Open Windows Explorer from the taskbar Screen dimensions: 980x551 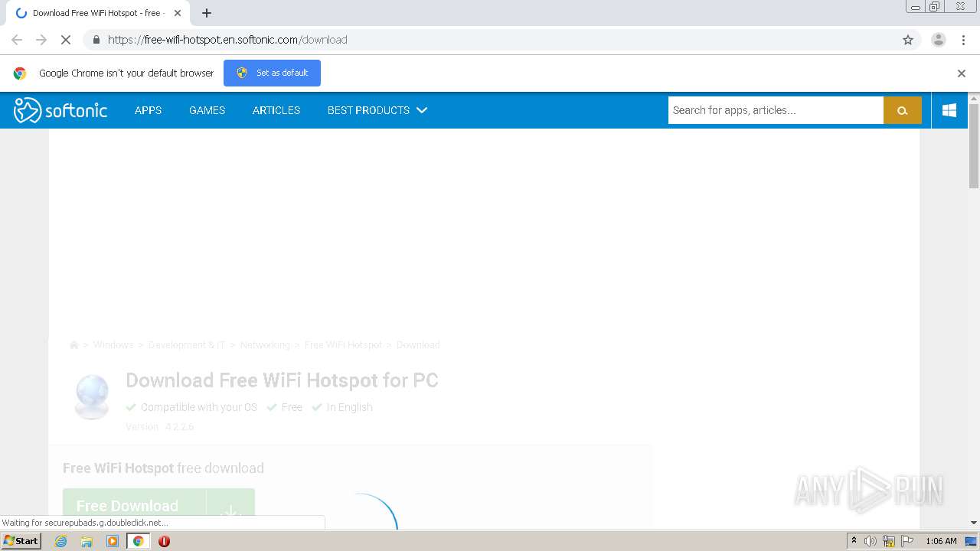(x=87, y=541)
